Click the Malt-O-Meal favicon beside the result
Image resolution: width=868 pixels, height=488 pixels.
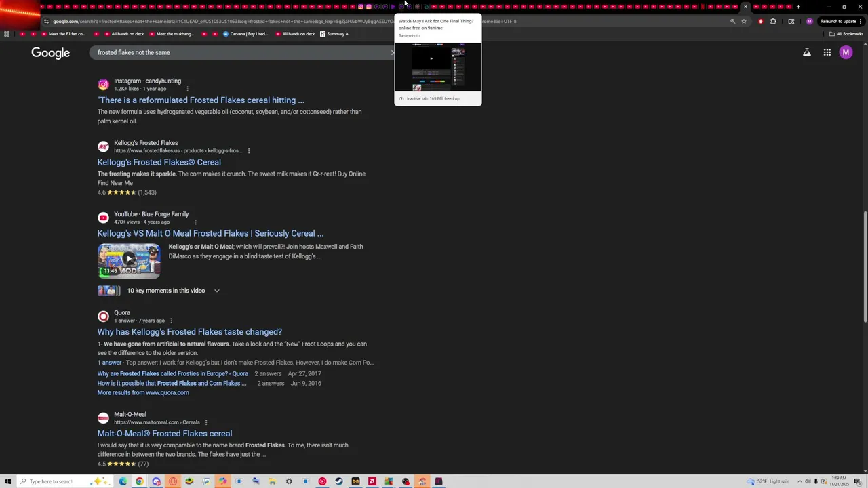click(x=103, y=418)
